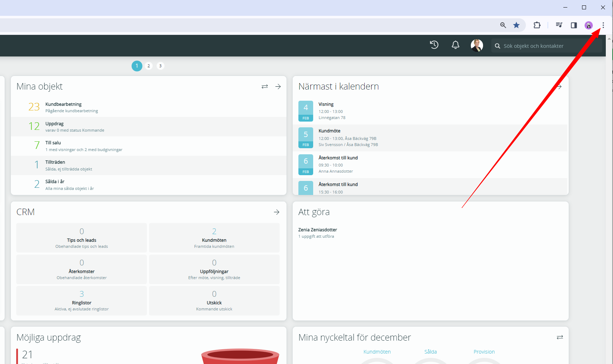Open the browser zoom magnifier icon

click(x=503, y=25)
